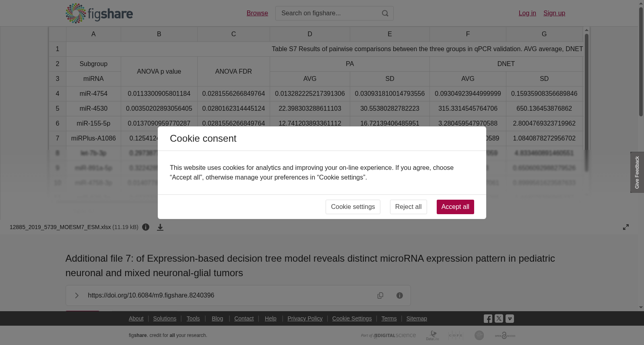This screenshot has height=345, width=644.
Task: Open figshare Vimeo icon
Action: [x=510, y=318]
